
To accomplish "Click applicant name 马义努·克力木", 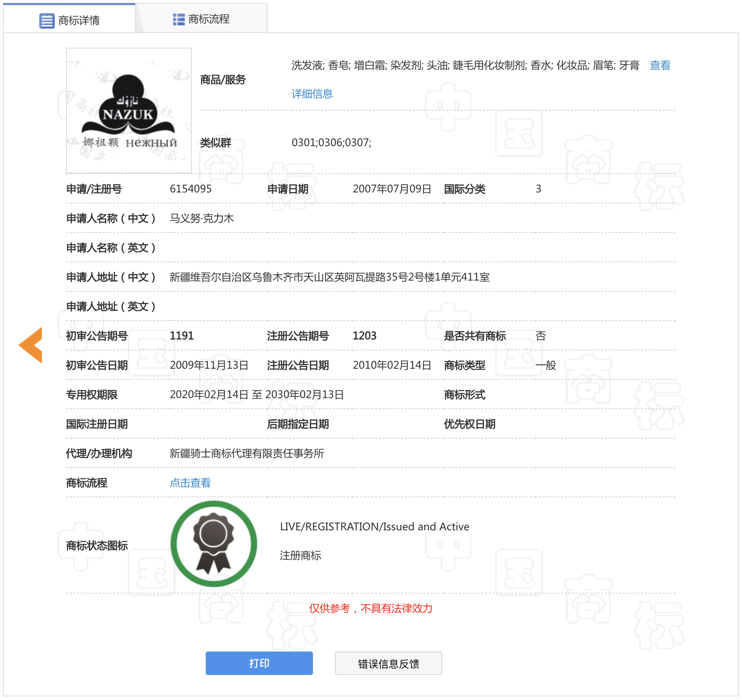I will (x=202, y=218).
